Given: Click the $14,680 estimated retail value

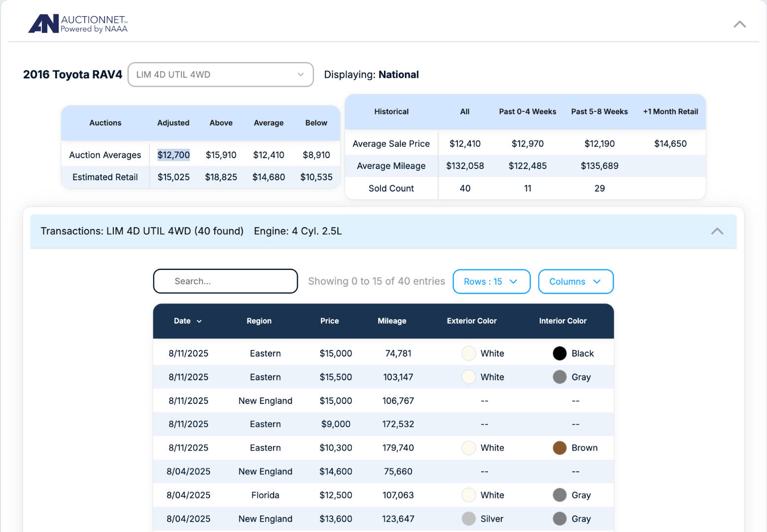Looking at the screenshot, I should coord(269,177).
